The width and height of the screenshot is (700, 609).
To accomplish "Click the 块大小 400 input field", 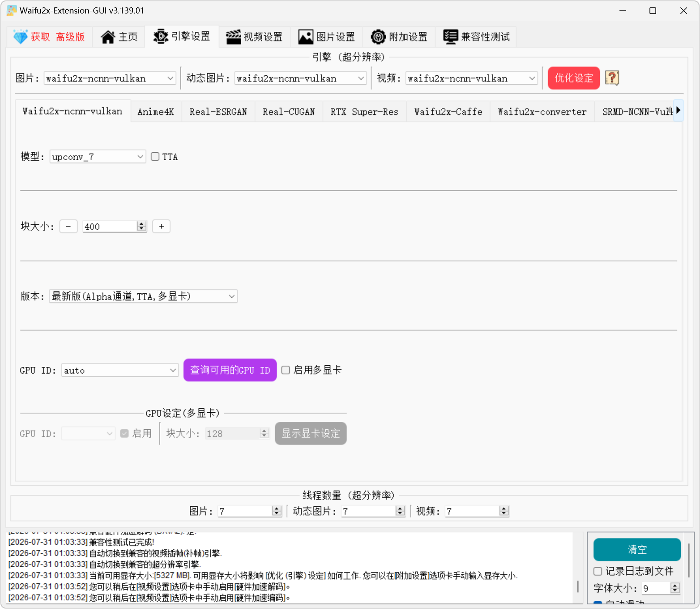I will tap(110, 226).
